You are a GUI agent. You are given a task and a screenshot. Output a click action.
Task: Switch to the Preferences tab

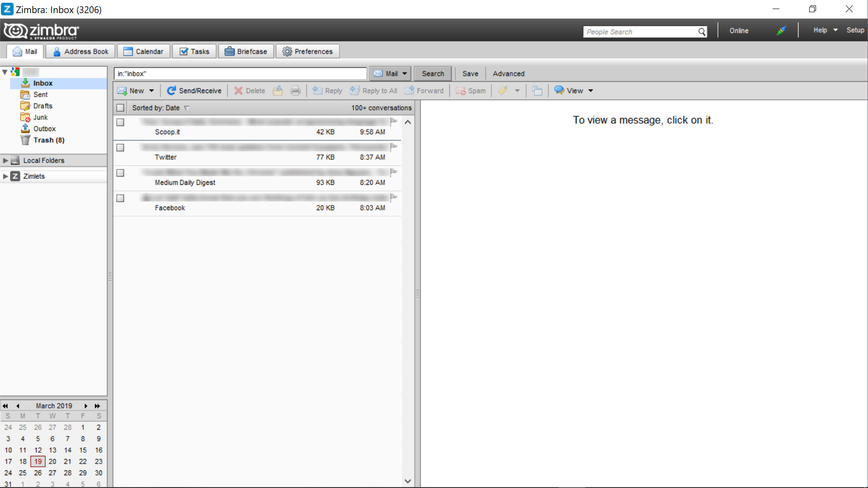coord(307,52)
